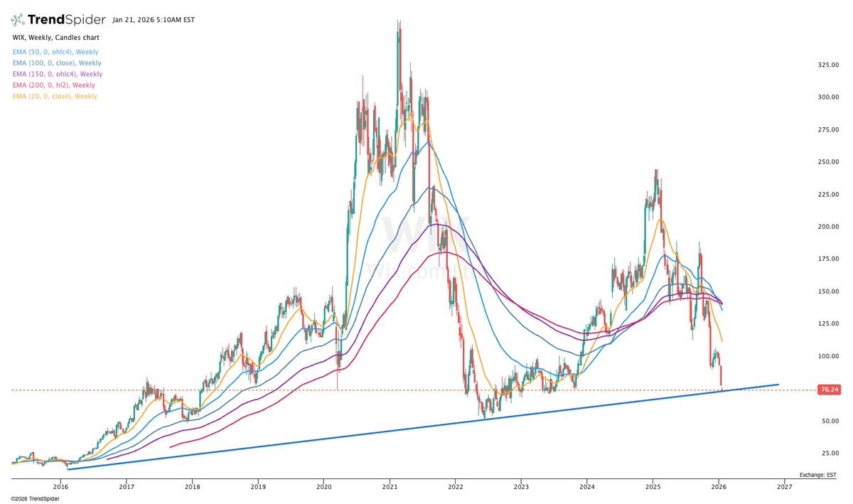Click the 2024 label on the time axis
Screen dimensions: 853x504
point(587,487)
